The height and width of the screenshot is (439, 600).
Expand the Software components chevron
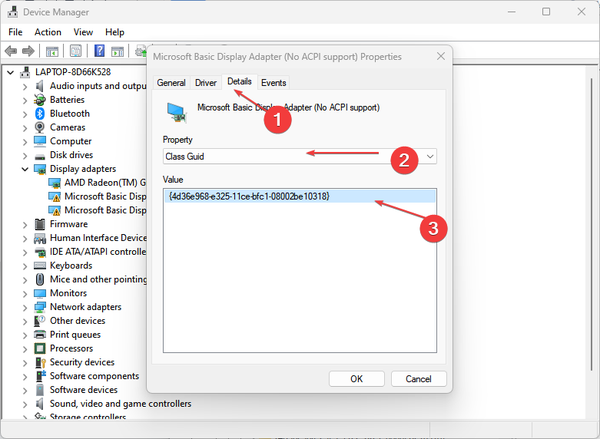(x=25, y=376)
